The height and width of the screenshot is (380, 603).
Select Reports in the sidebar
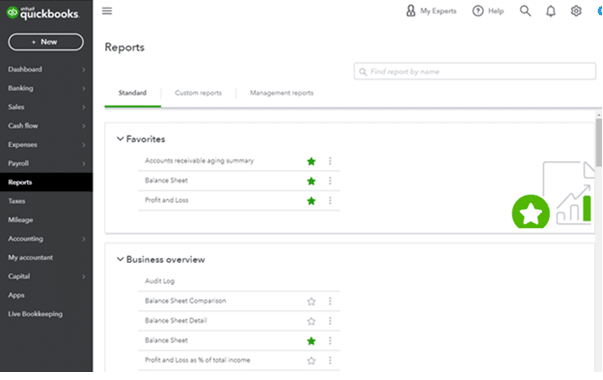point(46,182)
